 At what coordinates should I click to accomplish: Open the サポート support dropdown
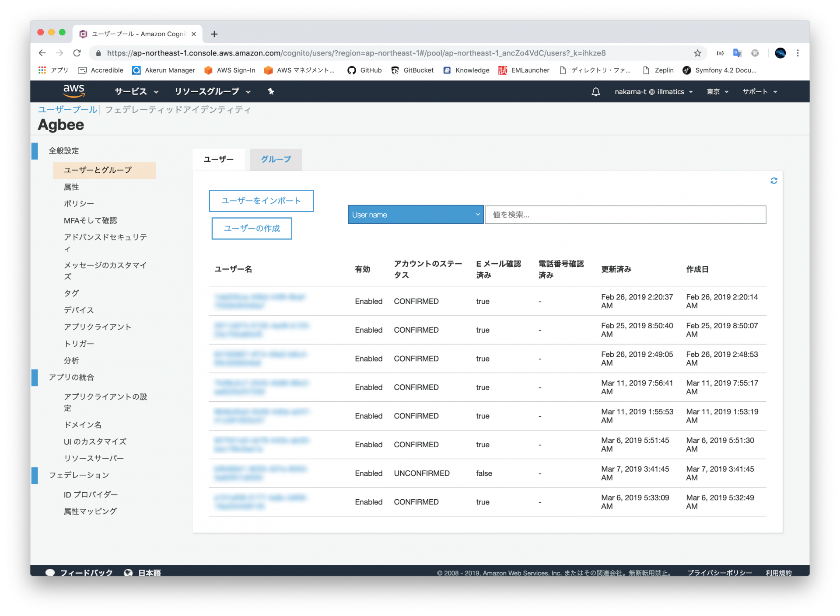[759, 92]
